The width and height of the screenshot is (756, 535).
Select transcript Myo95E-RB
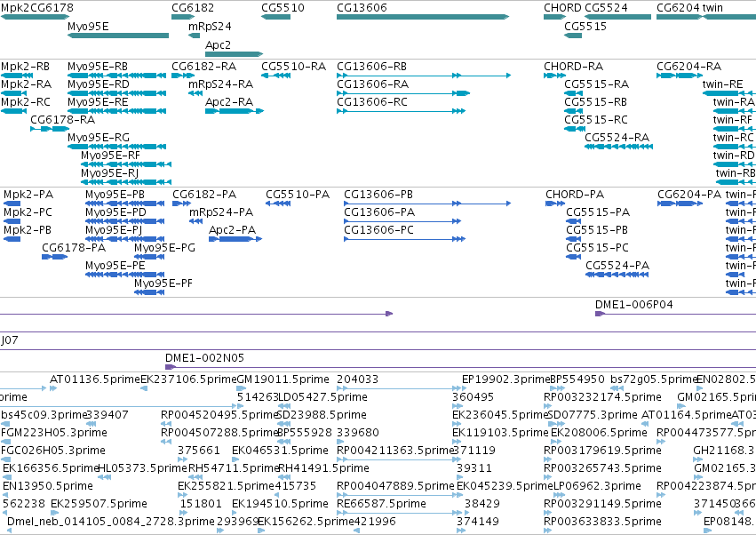pyautogui.click(x=116, y=76)
